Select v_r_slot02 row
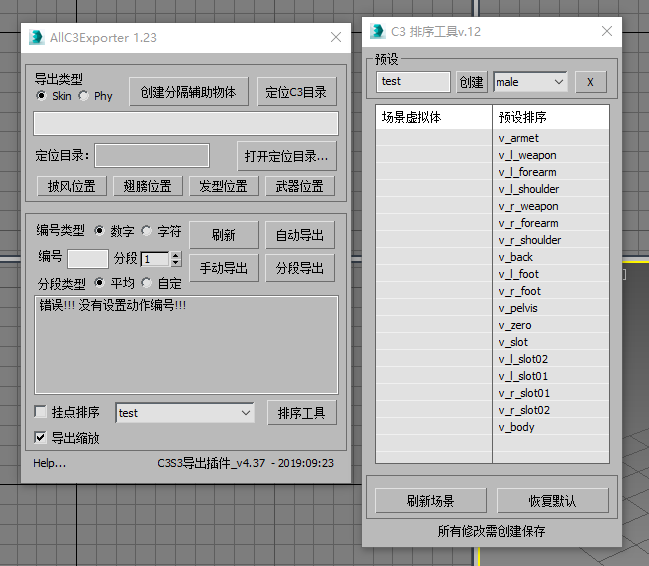Screen dimensions: 649x566 click(x=550, y=410)
